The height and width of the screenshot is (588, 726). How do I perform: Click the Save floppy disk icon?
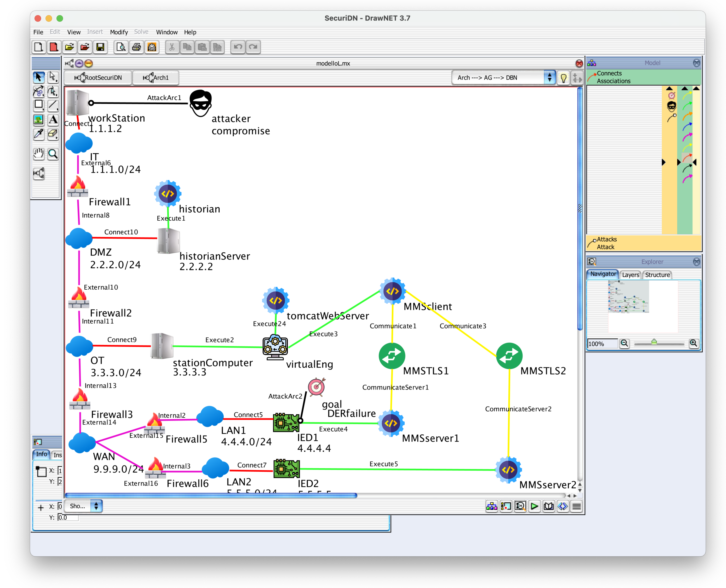(x=100, y=47)
